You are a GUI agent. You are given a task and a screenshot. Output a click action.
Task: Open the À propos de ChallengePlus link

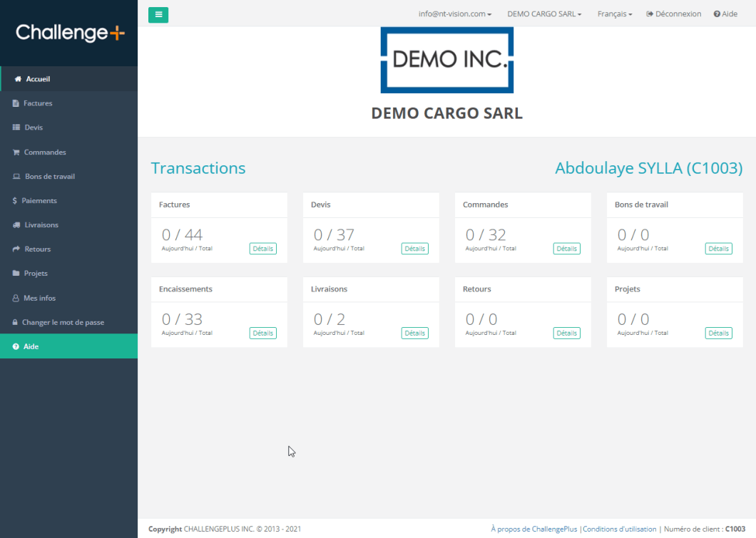(x=534, y=529)
